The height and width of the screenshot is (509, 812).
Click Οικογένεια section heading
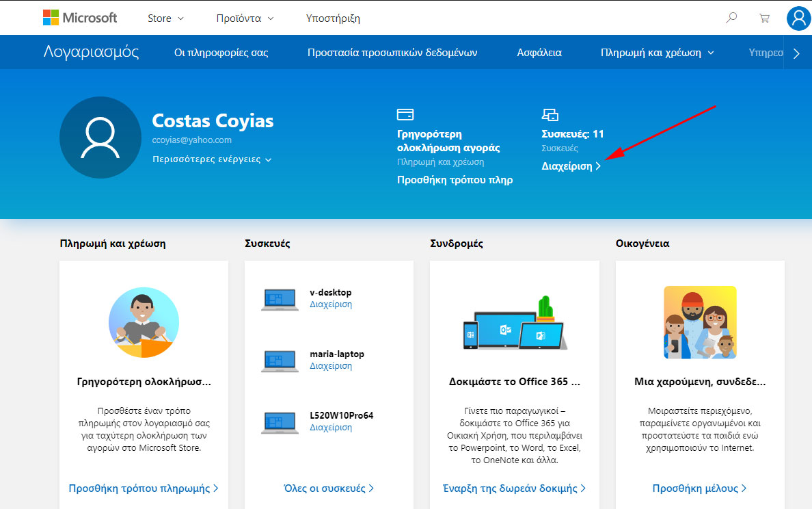pyautogui.click(x=642, y=244)
